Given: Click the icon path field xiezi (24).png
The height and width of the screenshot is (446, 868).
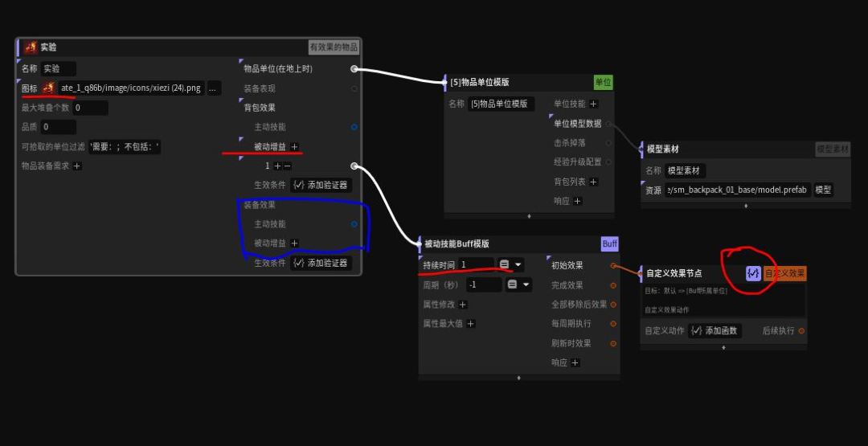Looking at the screenshot, I should 131,88.
